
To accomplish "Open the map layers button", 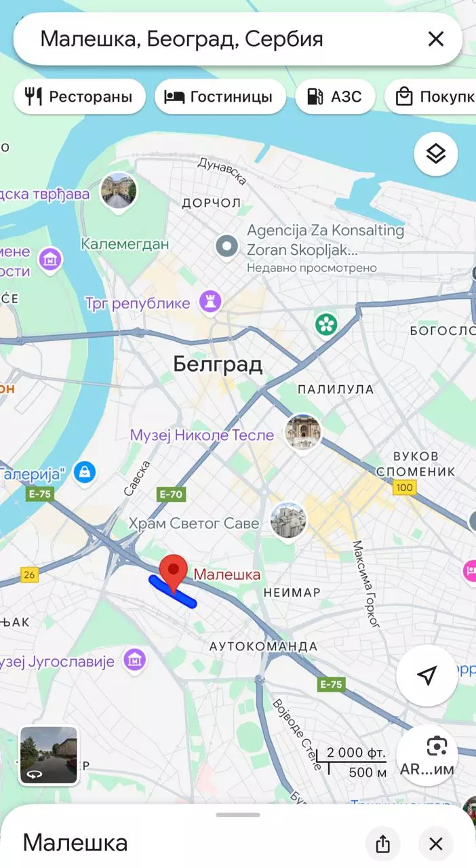I will tap(435, 154).
